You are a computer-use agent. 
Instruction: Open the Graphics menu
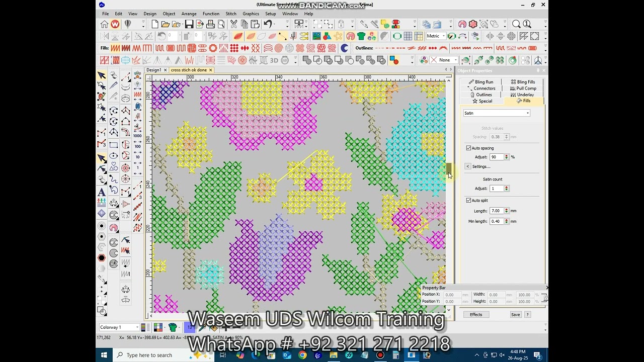coord(251,14)
